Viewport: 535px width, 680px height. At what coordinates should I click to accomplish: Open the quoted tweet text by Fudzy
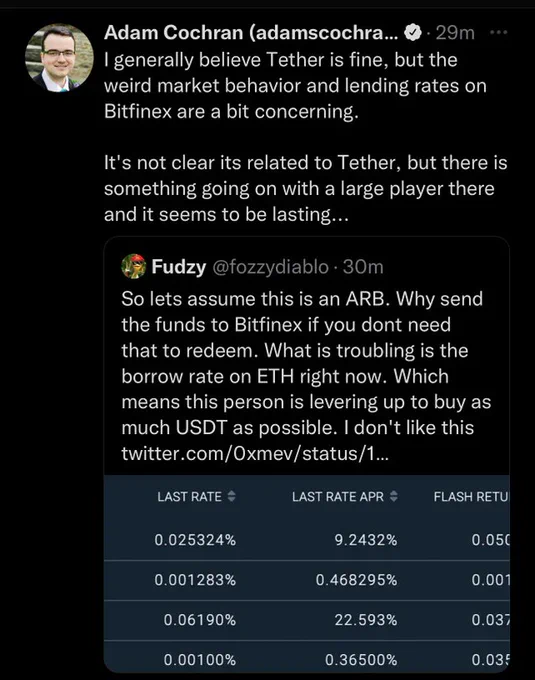tap(306, 376)
